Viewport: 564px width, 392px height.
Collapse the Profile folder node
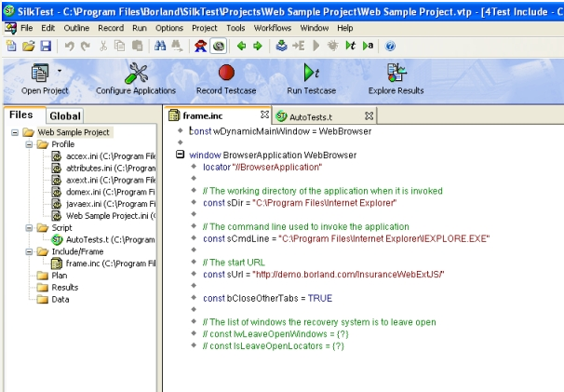(x=29, y=144)
